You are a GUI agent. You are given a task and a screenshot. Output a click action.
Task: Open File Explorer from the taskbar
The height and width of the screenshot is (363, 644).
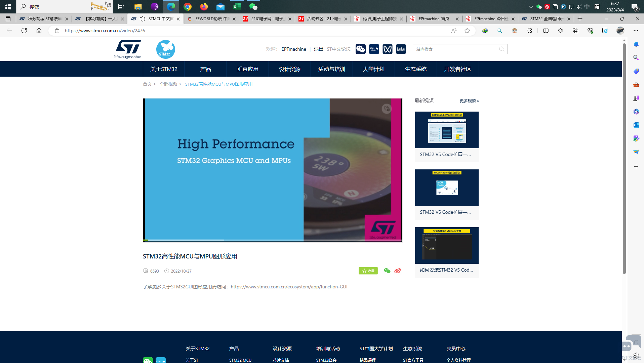click(x=138, y=6)
